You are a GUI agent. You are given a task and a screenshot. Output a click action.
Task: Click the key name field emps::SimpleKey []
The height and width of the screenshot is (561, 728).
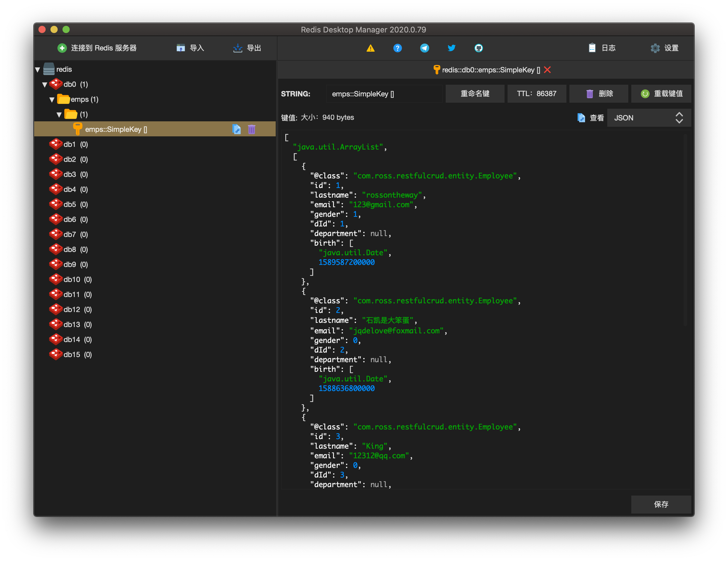point(384,94)
